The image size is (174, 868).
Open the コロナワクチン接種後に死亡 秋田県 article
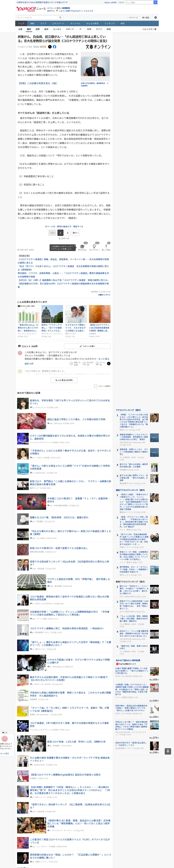coord(67,628)
